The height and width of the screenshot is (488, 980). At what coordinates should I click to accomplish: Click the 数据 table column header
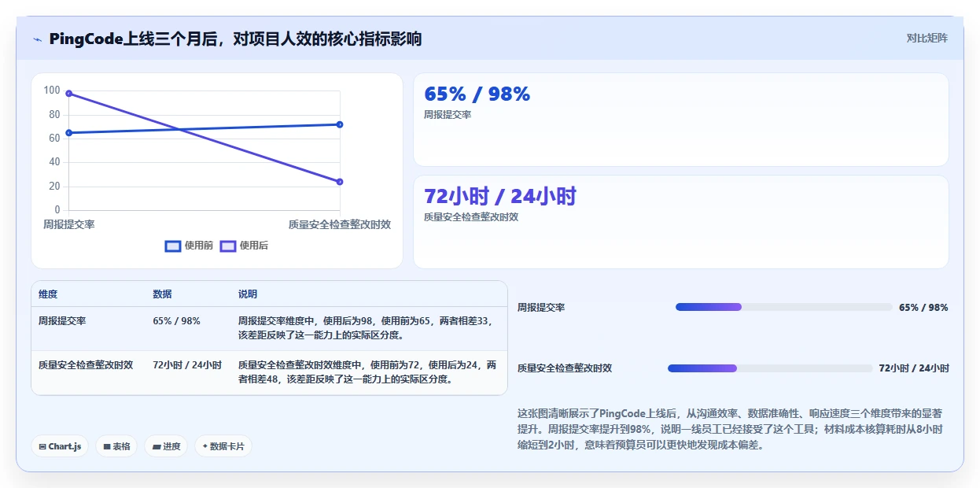point(162,294)
